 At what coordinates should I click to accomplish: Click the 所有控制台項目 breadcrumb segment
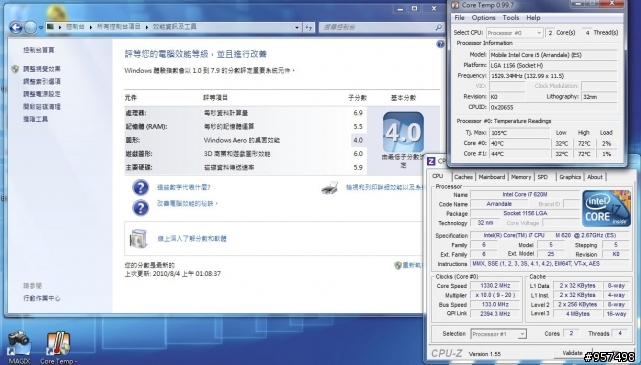point(119,27)
